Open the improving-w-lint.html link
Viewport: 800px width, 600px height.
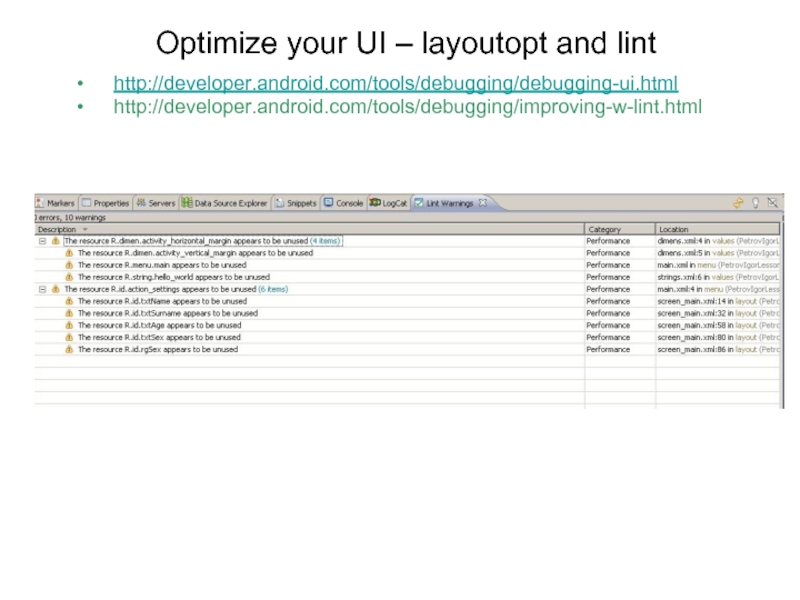coord(408,106)
